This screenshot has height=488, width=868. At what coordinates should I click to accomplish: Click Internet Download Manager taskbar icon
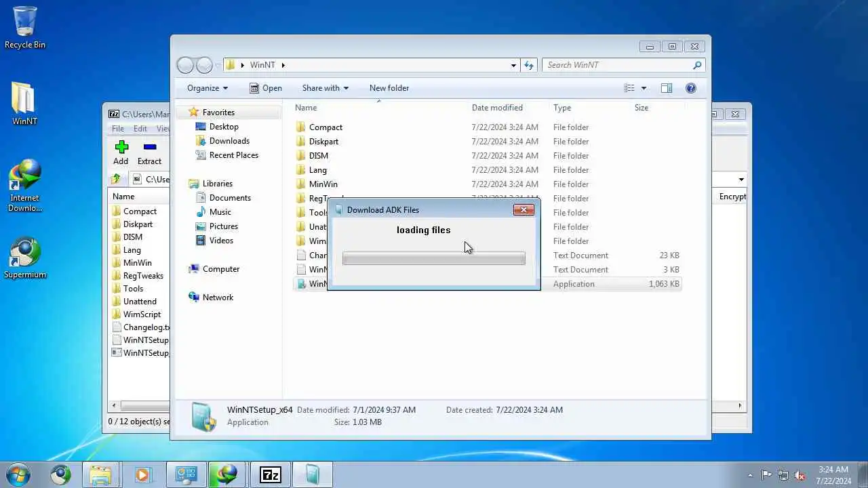pos(227,474)
